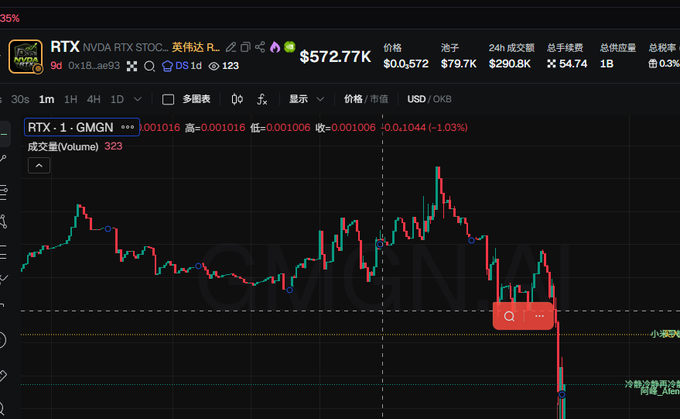The image size is (680, 419).
Task: Open the checkered explorer icon next to the address
Action: pos(132,66)
